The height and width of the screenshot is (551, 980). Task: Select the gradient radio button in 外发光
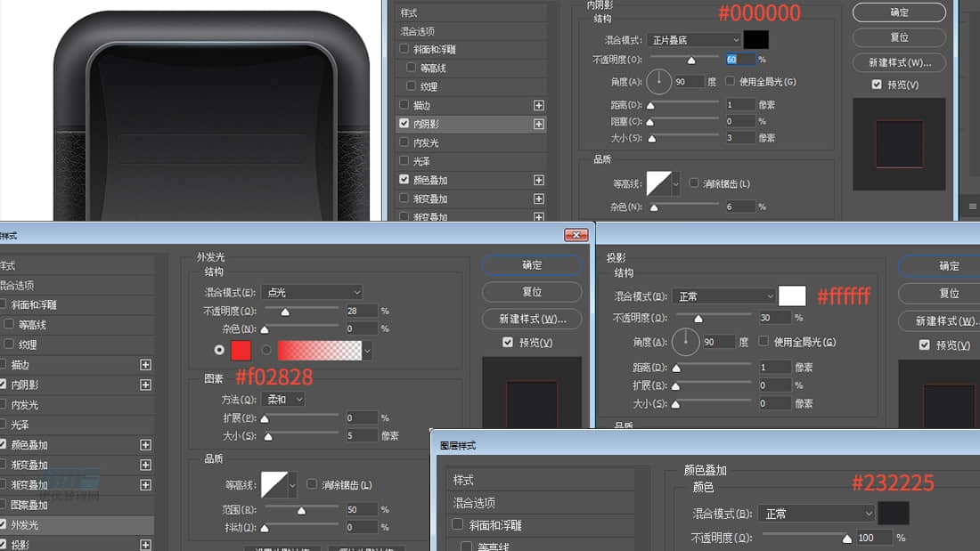(x=266, y=350)
